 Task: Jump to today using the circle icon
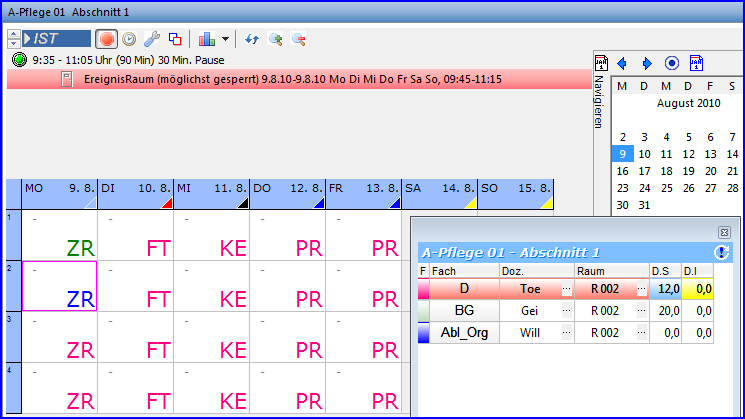click(672, 63)
